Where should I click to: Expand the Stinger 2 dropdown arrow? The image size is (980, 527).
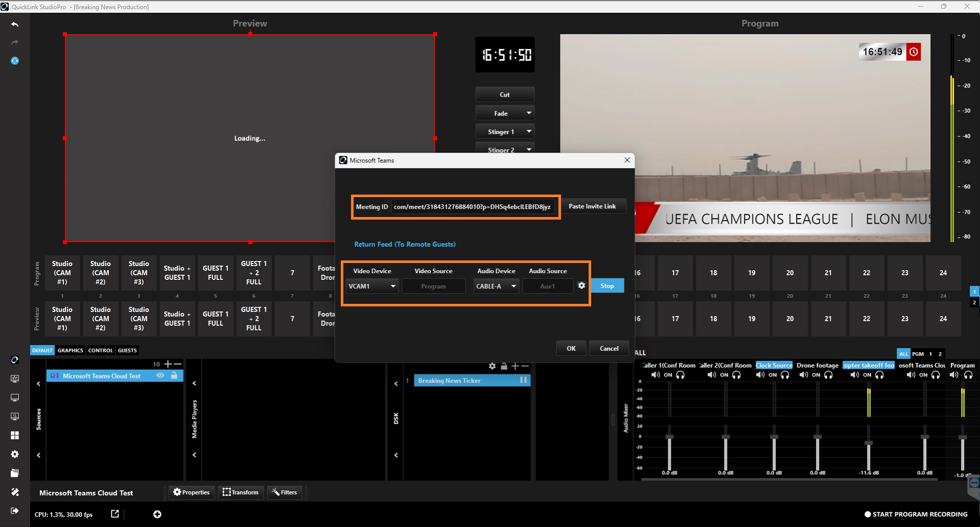529,149
